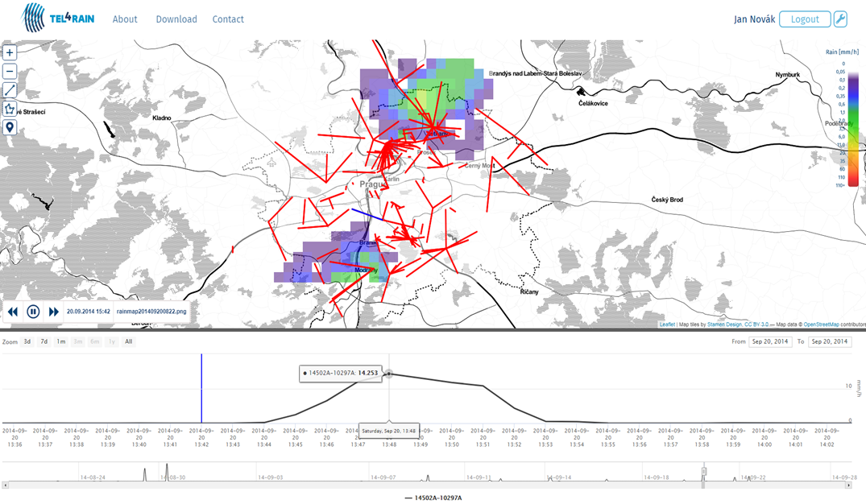Viewport: 866px width, 504px height.
Task: Toggle the 14502A-10297A series legend
Action: tap(433, 498)
